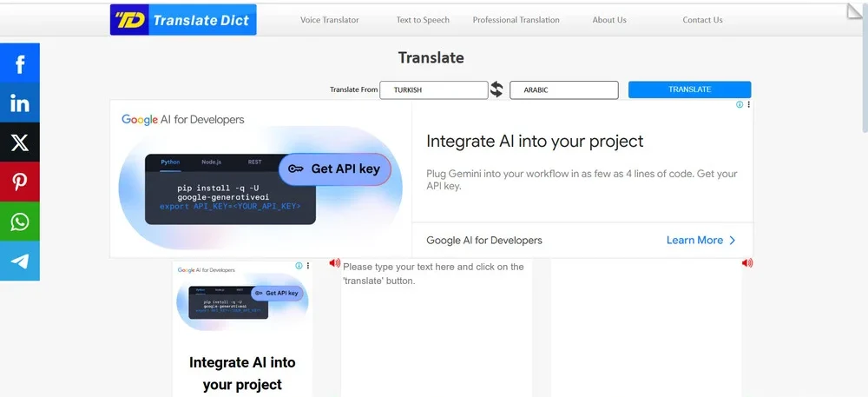The height and width of the screenshot is (397, 868).
Task: Click the source text input area
Action: tap(437, 328)
